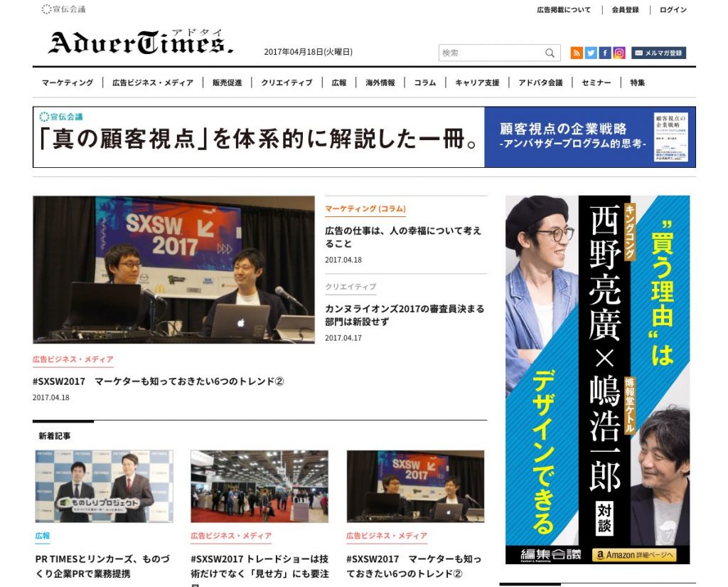The image size is (728, 587).
Task: Click the メルマガ登録 button
Action: (658, 53)
